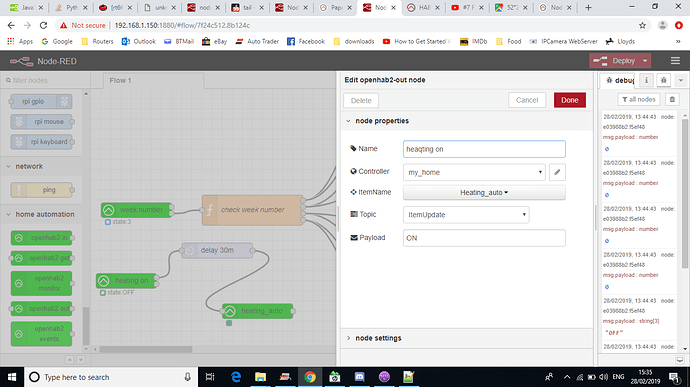Select the openhab2 get palette node
Viewport: 690px width, 387px height.
point(41,258)
